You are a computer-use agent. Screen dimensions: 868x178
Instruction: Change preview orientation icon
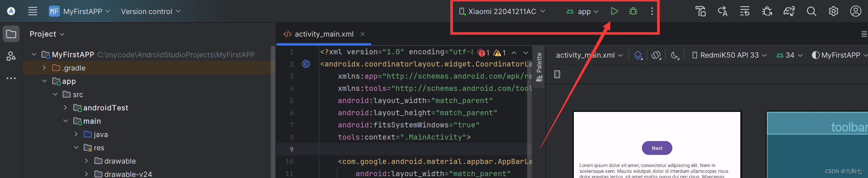click(656, 55)
